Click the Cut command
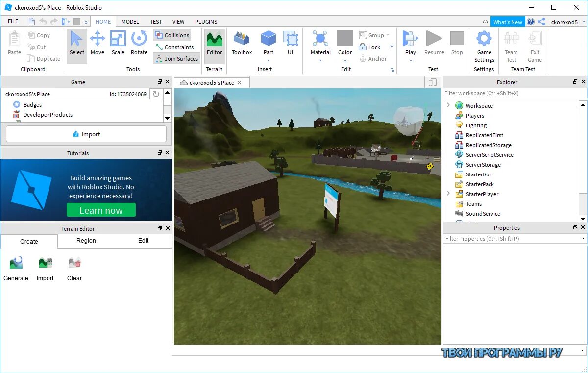This screenshot has height=373, width=588. 37,47
